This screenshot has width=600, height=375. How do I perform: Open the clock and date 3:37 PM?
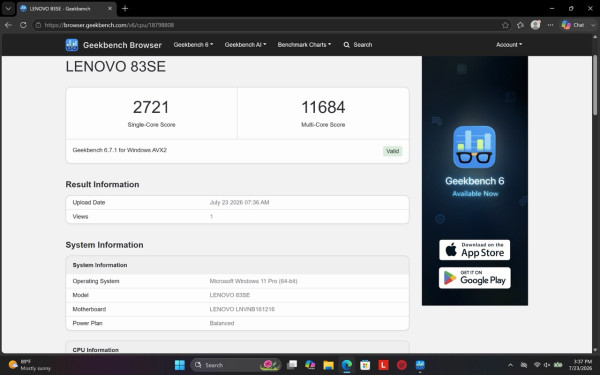click(x=580, y=365)
